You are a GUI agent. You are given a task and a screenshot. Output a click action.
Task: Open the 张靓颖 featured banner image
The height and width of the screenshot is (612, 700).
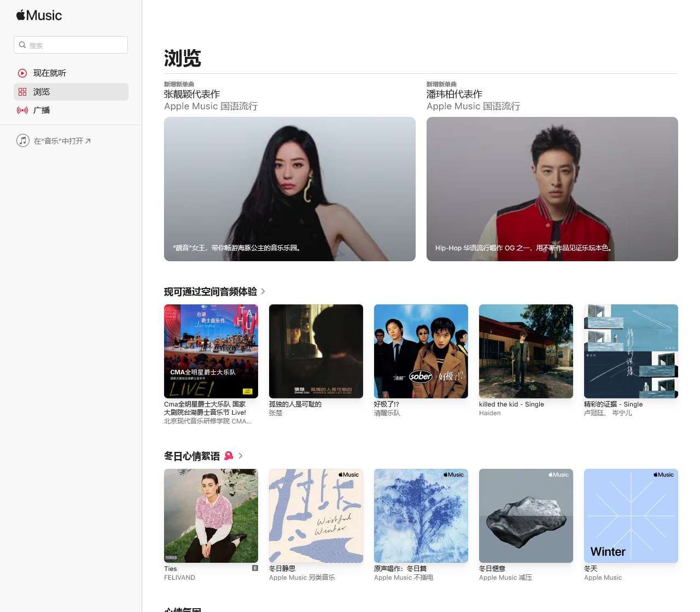pyautogui.click(x=290, y=189)
